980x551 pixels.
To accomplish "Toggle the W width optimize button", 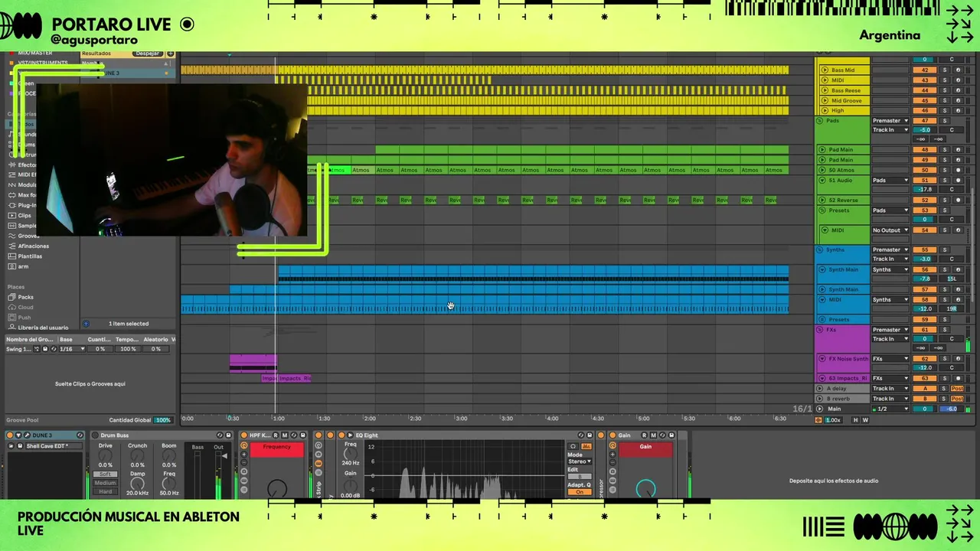I will tap(865, 420).
